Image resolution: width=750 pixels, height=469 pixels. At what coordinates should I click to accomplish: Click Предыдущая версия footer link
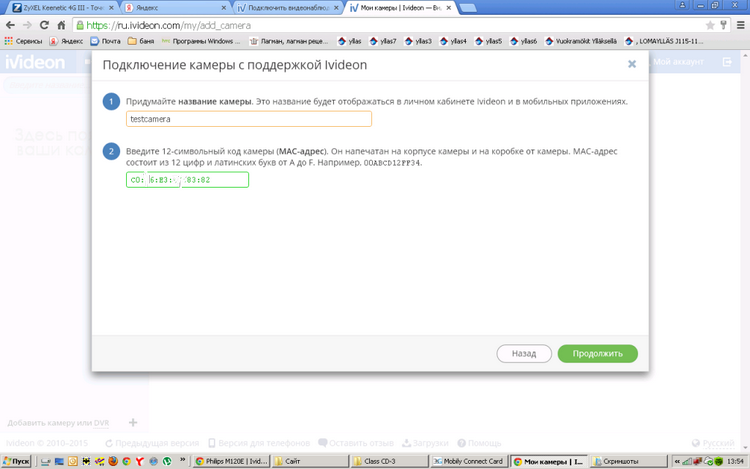click(x=152, y=443)
